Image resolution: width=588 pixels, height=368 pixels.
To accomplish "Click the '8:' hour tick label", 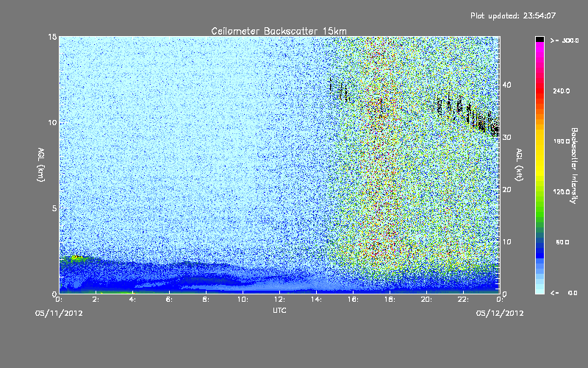I will (x=206, y=300).
